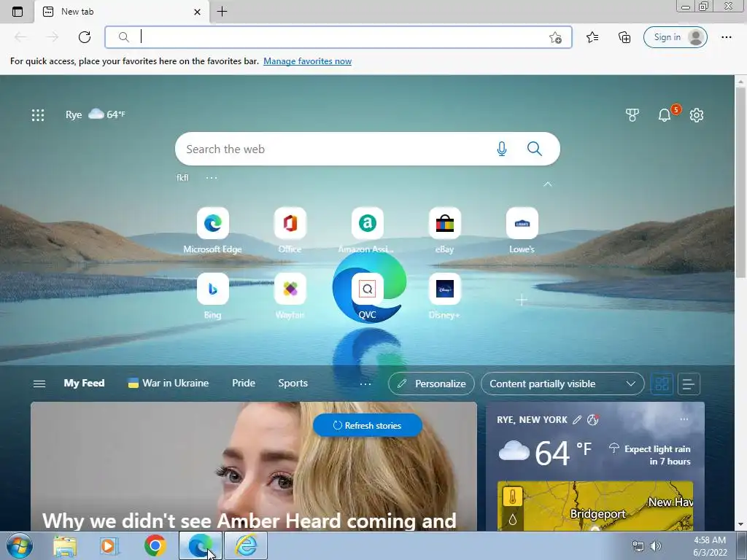Screen dimensions: 747x560
Task: Switch feed to grid view
Action: click(662, 384)
